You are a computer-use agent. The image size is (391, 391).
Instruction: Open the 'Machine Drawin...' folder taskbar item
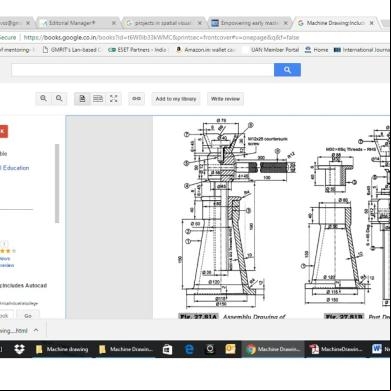tap(126, 349)
